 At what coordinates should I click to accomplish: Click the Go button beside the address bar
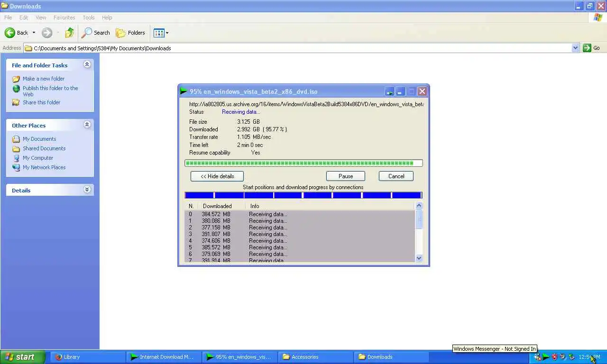tap(592, 48)
